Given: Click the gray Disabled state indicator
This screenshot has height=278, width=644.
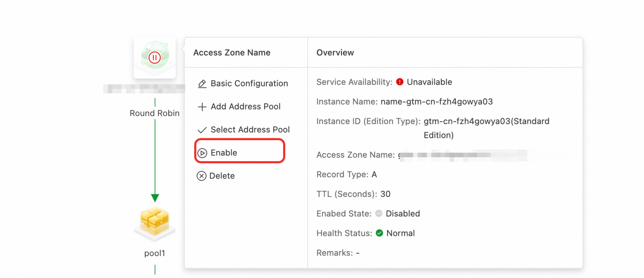Looking at the screenshot, I should click(379, 213).
